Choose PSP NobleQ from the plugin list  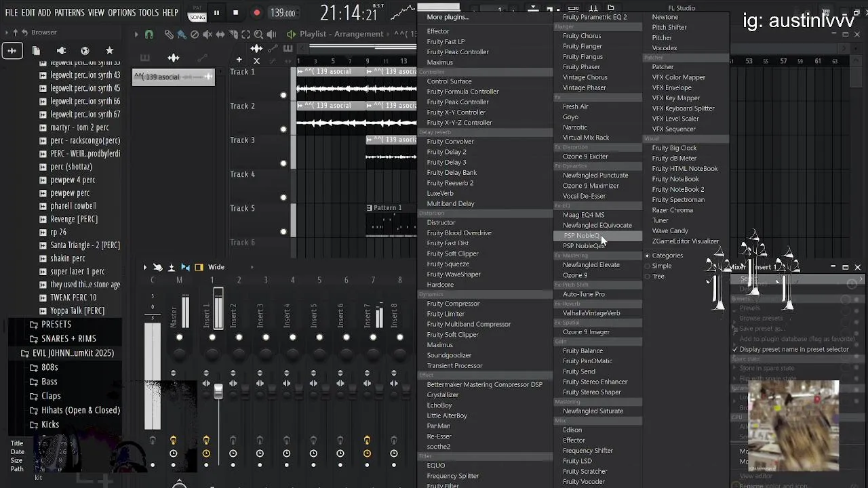click(598, 235)
